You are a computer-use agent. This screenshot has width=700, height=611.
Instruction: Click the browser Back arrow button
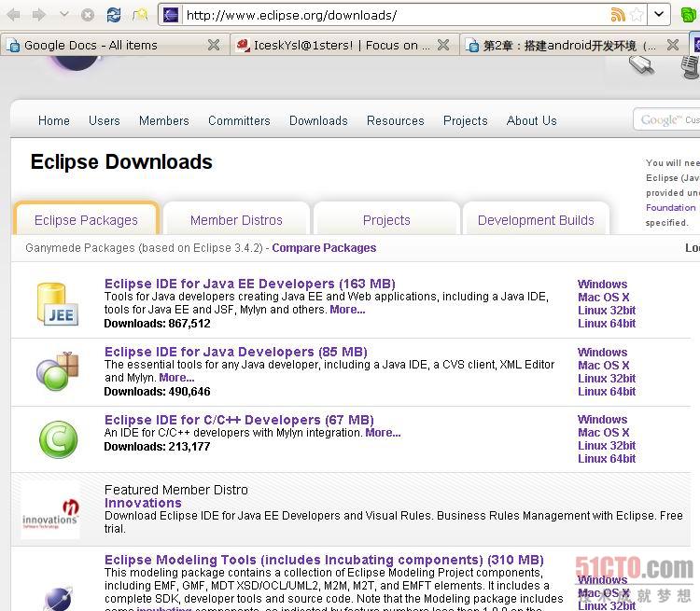point(14,15)
